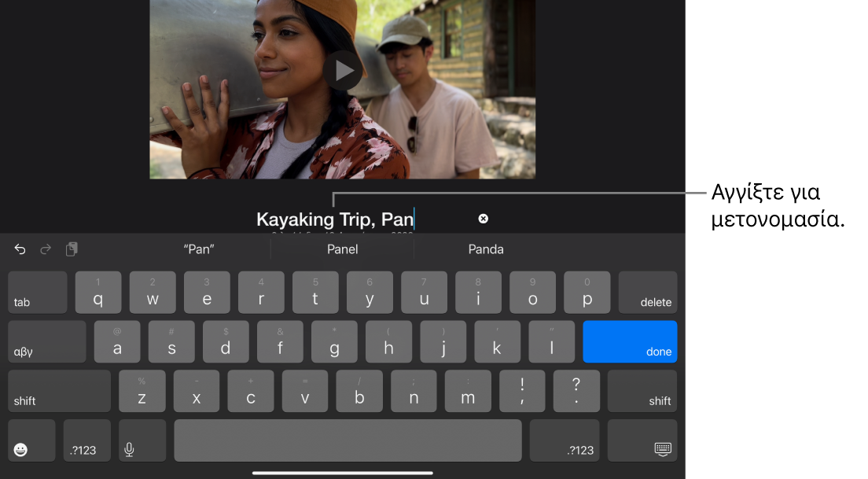Viewport: 868px width, 479px height.
Task: Tap the i key
Action: tap(478, 293)
